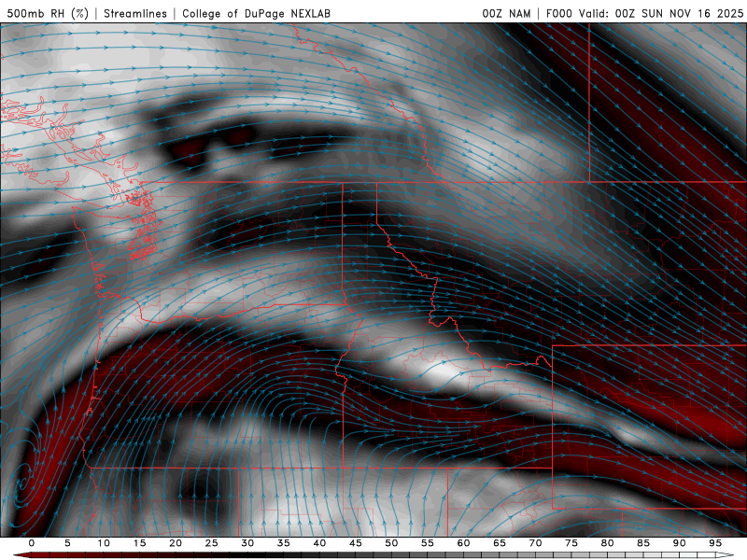Click the '95' value on humidity scale
The height and width of the screenshot is (560, 747).
pyautogui.click(x=715, y=543)
